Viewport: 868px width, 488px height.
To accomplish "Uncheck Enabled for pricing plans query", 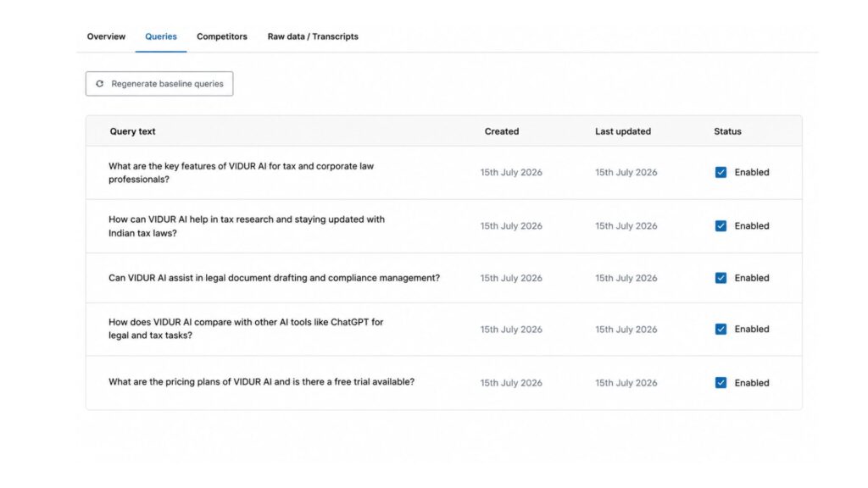I will pos(721,383).
